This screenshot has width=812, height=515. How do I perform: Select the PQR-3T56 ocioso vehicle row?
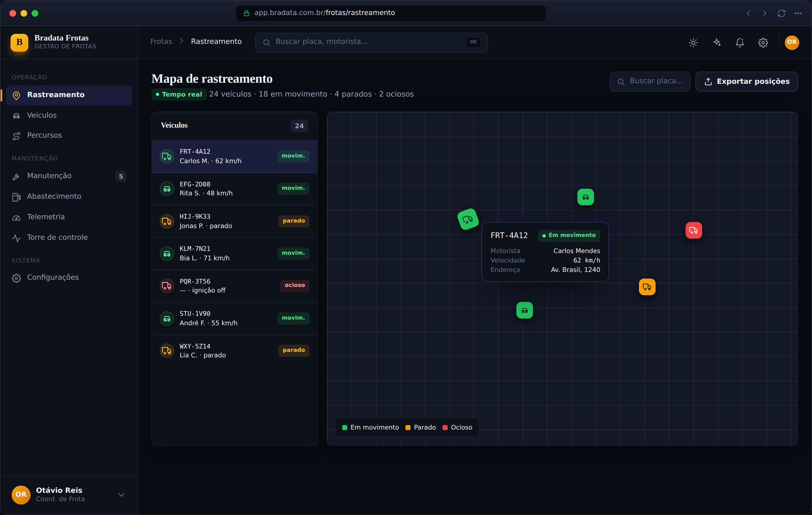[234, 286]
